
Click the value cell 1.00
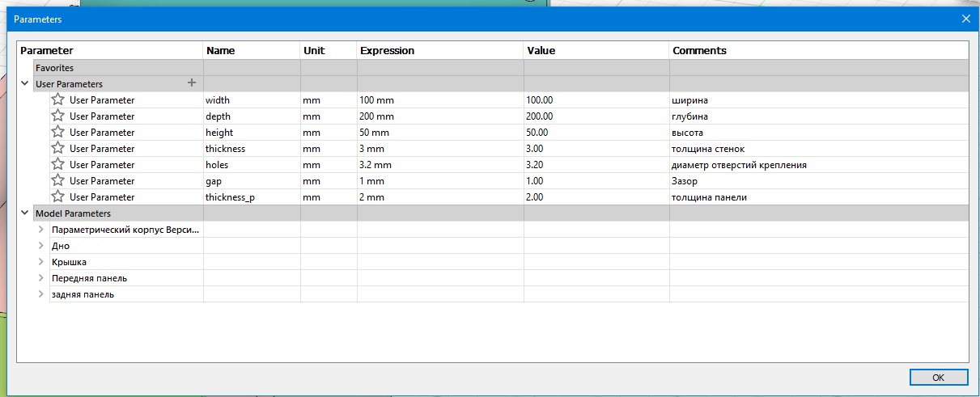pyautogui.click(x=596, y=181)
